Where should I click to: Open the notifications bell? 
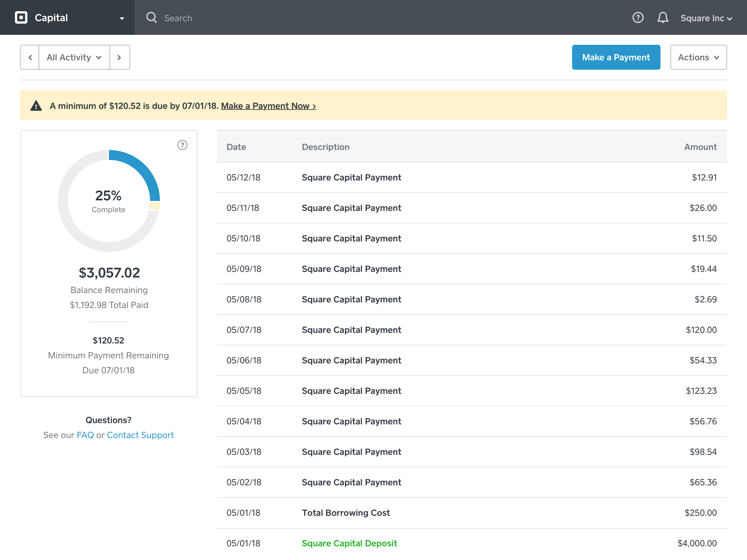click(x=663, y=17)
